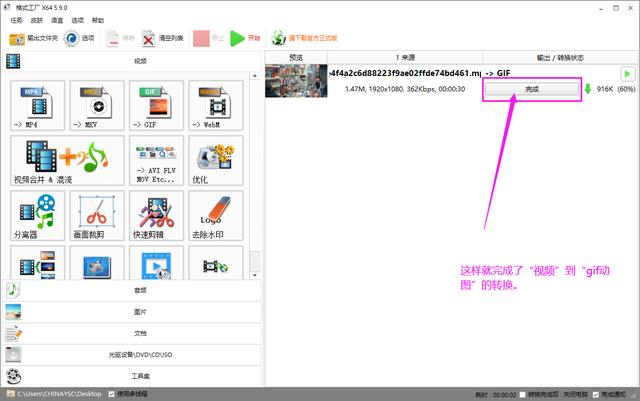This screenshot has width=640, height=401.
Task: Click the 工具集 film reel icon
Action: (x=13, y=376)
